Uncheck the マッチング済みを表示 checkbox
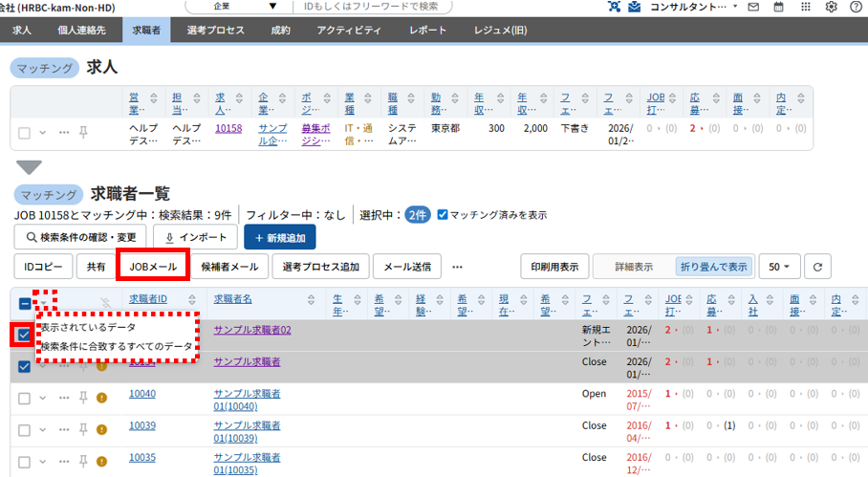Image resolution: width=868 pixels, height=477 pixels. click(x=442, y=215)
